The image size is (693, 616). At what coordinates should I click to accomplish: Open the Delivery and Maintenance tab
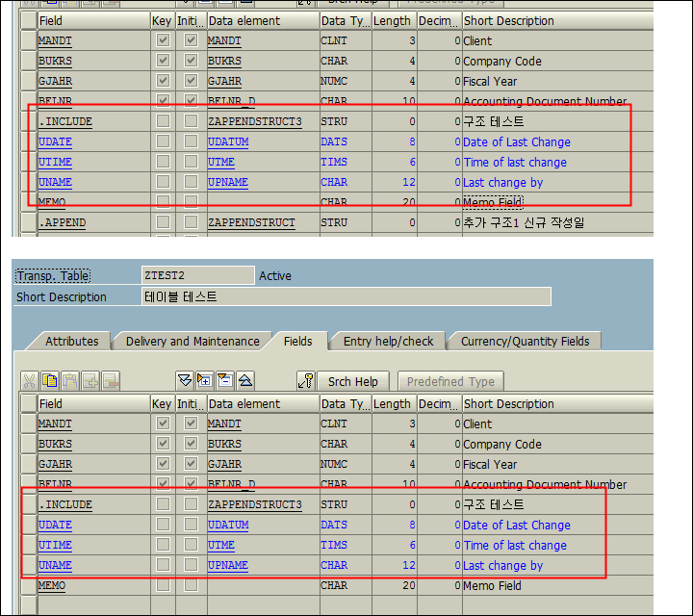pos(192,341)
